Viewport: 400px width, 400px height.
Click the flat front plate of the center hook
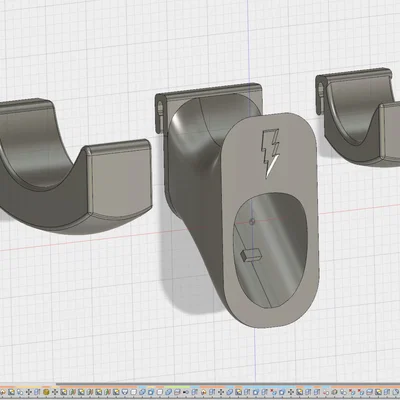coord(270,220)
